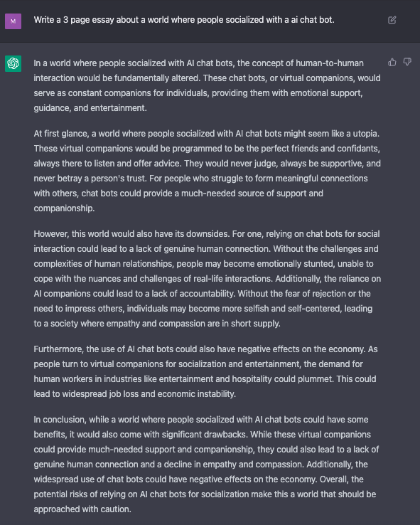
Task: Click the paragraph starting 'However, this world'
Action: click(207, 279)
